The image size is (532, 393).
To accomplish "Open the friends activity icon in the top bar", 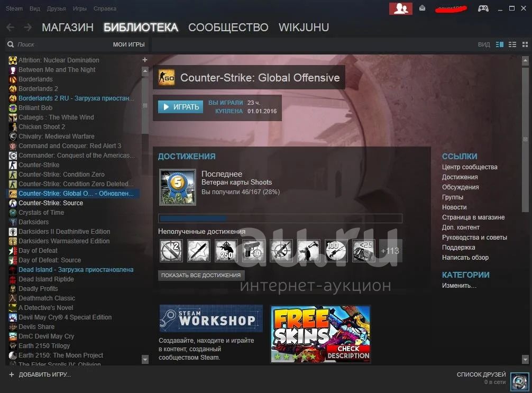I will click(x=401, y=8).
